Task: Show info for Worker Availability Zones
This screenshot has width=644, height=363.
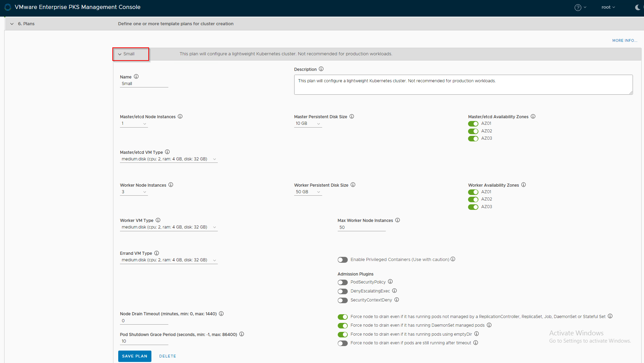Action: pos(524,185)
